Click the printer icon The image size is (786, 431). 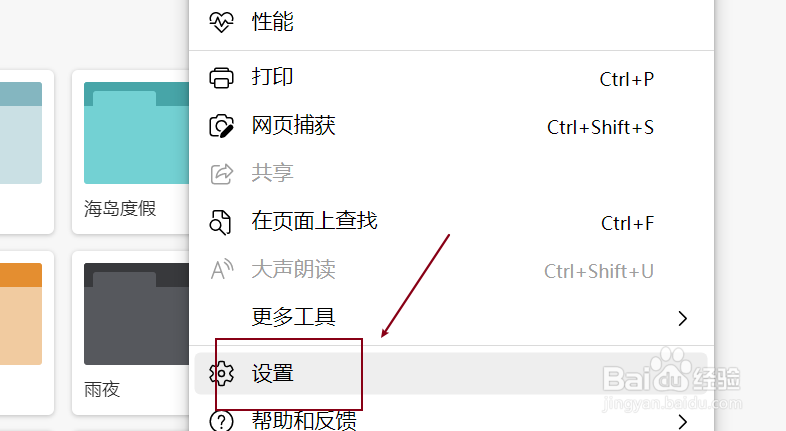coord(221,78)
